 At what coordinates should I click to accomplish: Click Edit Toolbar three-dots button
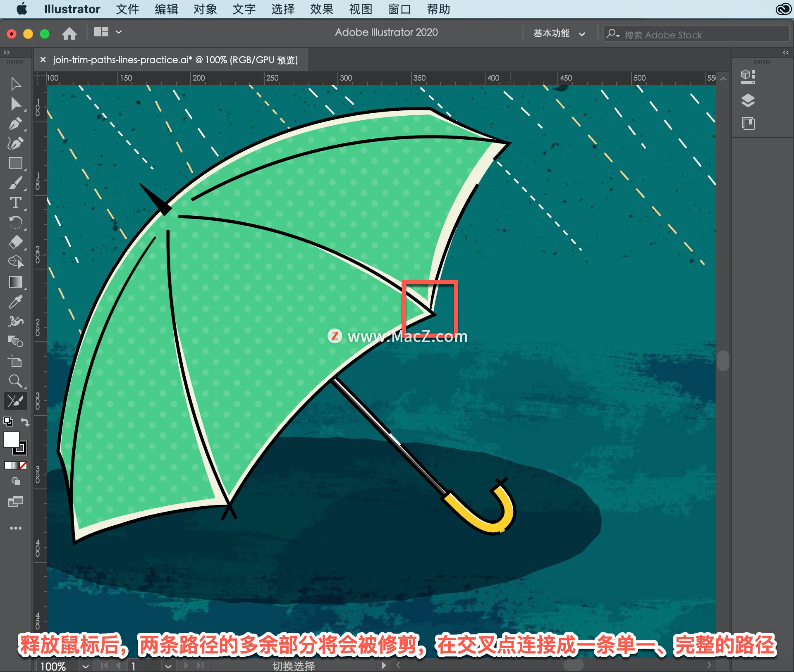pyautogui.click(x=15, y=528)
